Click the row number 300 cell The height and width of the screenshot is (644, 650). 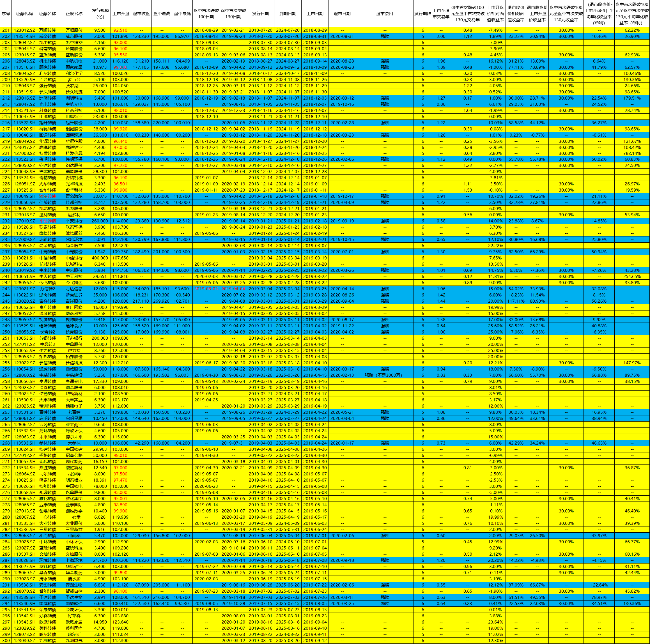pos(6,641)
